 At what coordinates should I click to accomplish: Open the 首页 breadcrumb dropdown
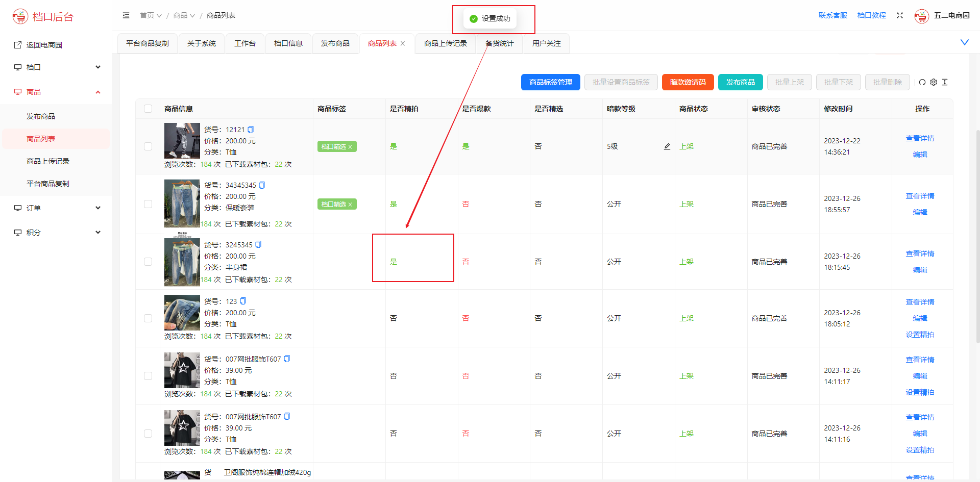point(151,15)
